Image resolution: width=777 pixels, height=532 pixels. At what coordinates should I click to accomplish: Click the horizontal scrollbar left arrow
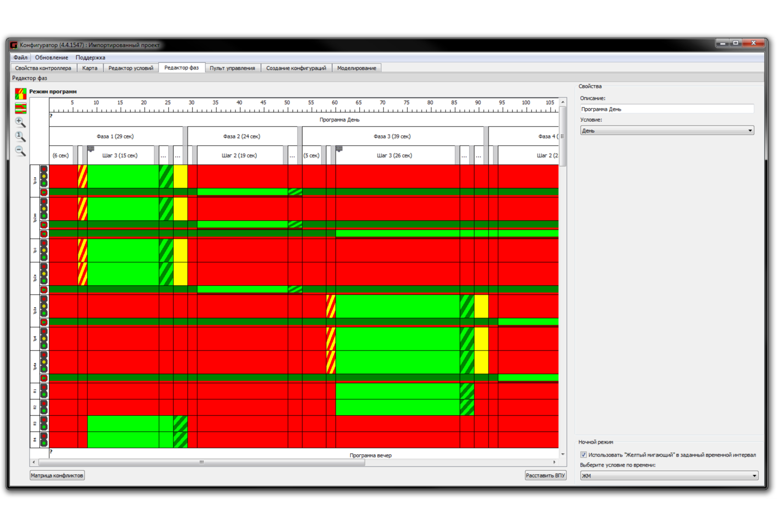(33, 462)
